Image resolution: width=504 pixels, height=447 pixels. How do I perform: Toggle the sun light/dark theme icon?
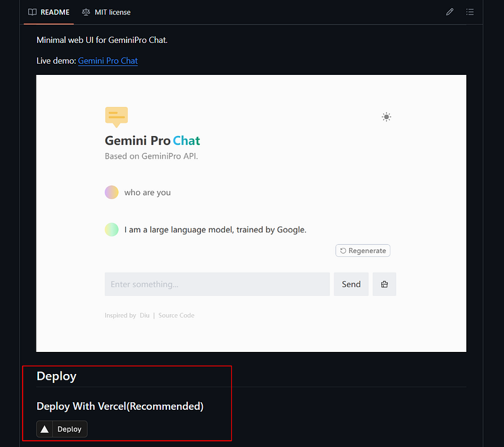[x=386, y=117]
